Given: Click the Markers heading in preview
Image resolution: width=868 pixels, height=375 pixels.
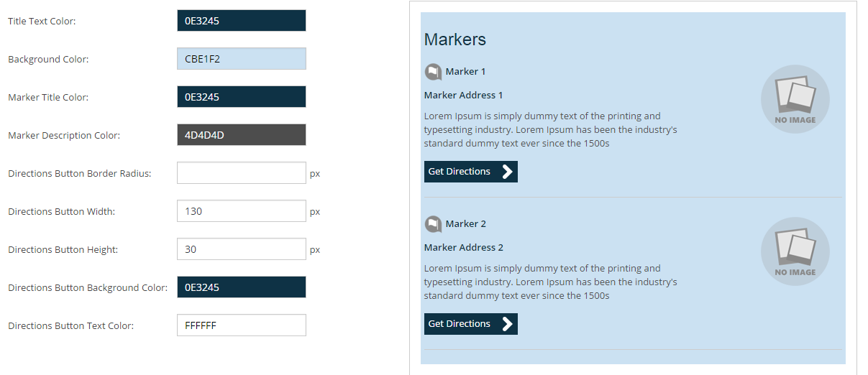Looking at the screenshot, I should [x=454, y=40].
